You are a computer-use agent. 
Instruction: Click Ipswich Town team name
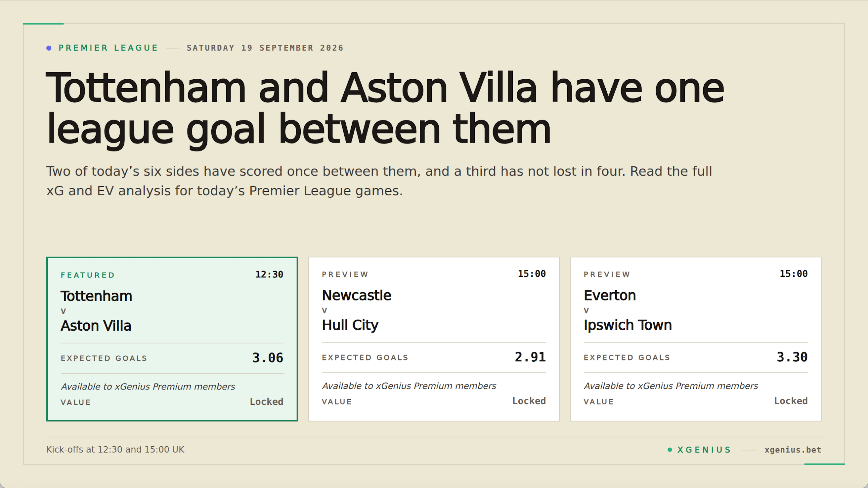pyautogui.click(x=628, y=325)
